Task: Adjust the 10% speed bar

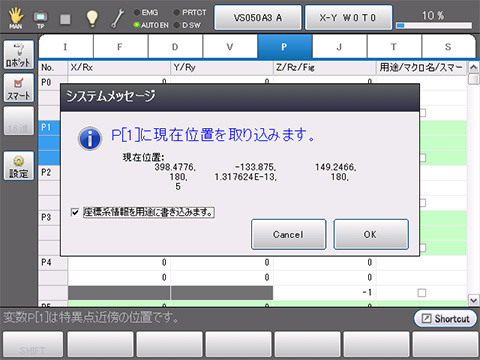Action: [434, 25]
